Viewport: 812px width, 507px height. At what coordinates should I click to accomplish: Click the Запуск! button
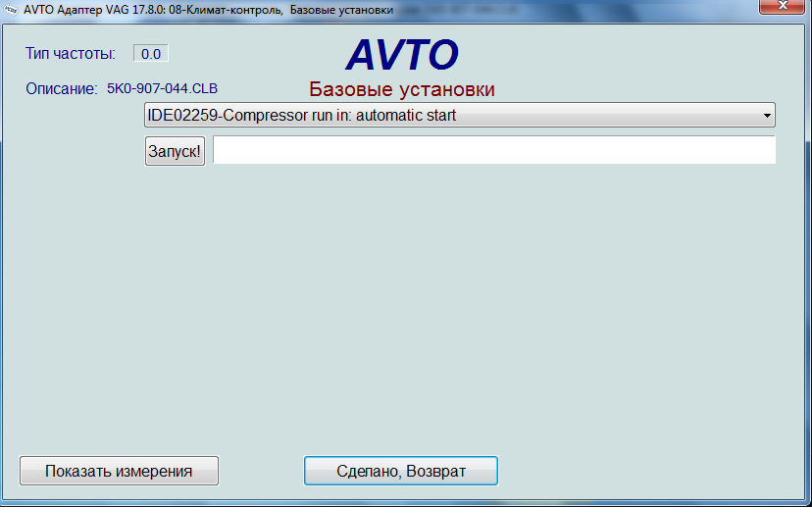(175, 151)
